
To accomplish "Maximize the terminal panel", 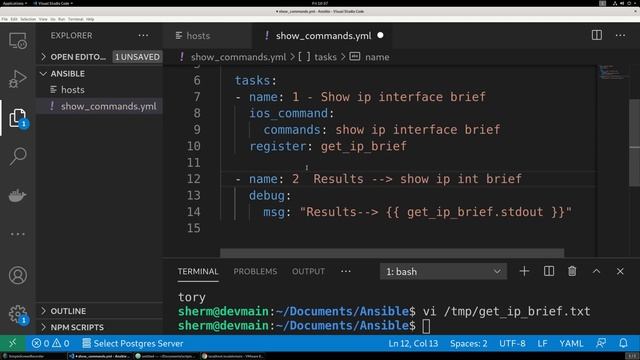I will coord(596,271).
